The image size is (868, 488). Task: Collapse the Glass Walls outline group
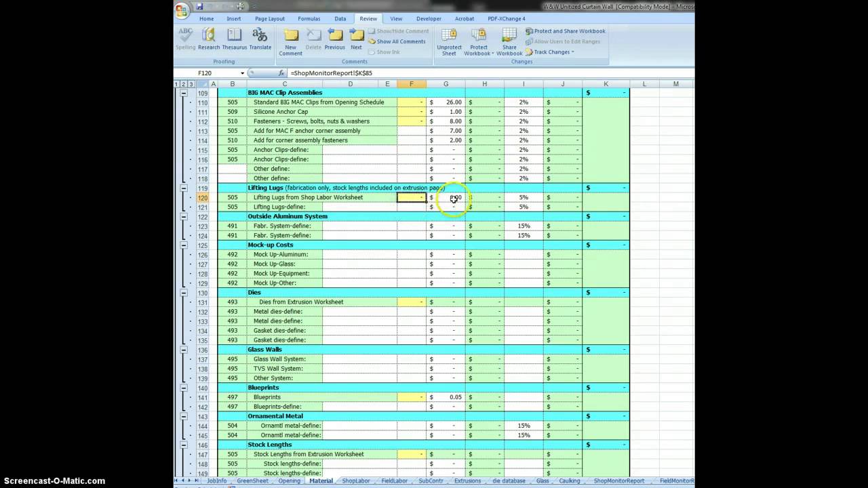(x=184, y=350)
